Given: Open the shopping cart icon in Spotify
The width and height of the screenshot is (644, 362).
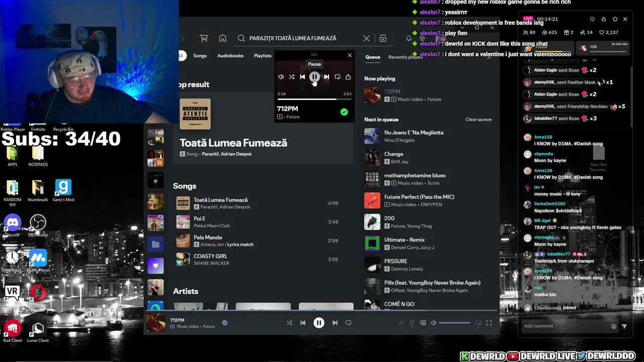Looking at the screenshot, I should 204,38.
